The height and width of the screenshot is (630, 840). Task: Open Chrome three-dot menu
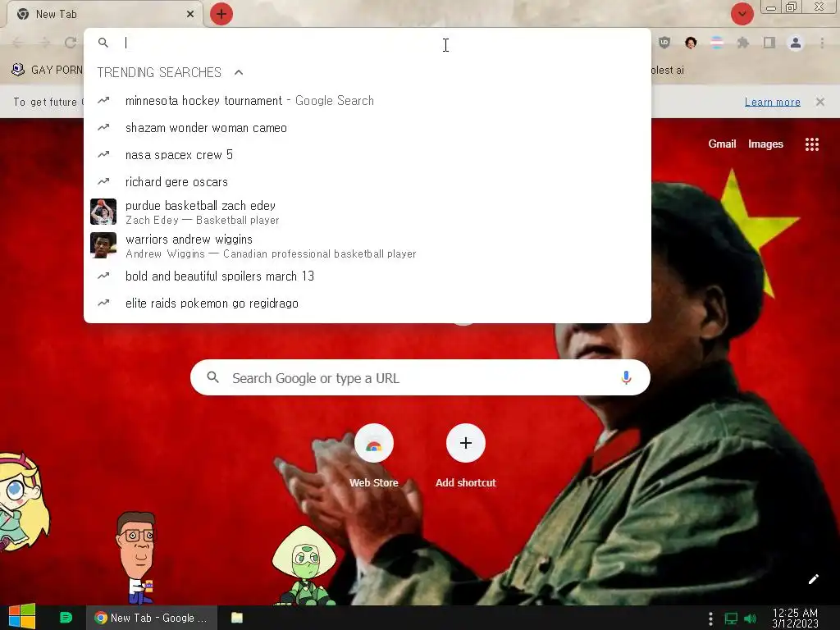(x=822, y=43)
